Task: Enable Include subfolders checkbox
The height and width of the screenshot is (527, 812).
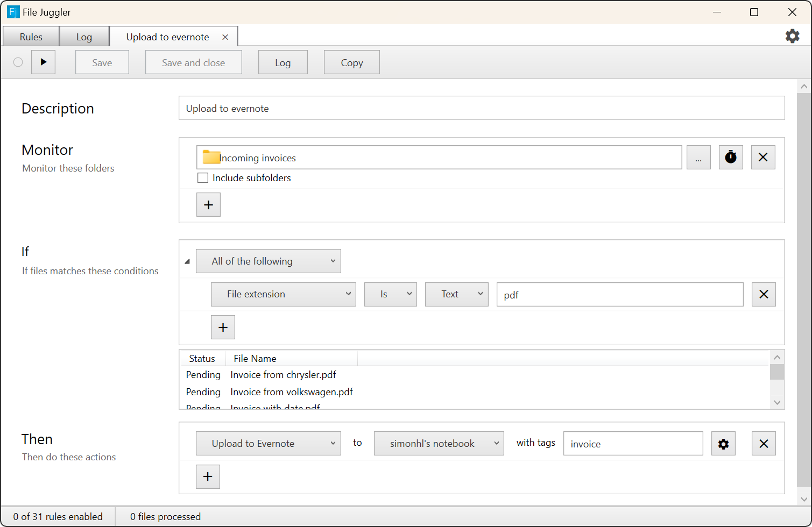Action: tap(203, 178)
